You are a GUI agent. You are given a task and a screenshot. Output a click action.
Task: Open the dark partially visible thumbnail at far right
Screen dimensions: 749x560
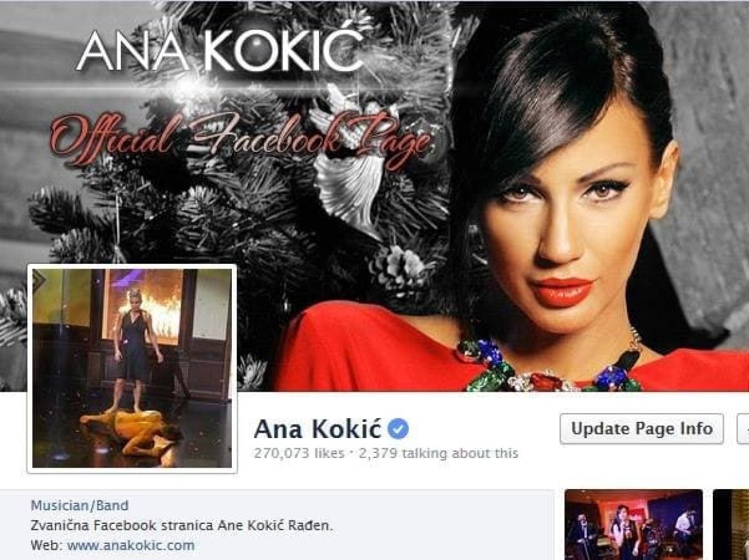731,525
